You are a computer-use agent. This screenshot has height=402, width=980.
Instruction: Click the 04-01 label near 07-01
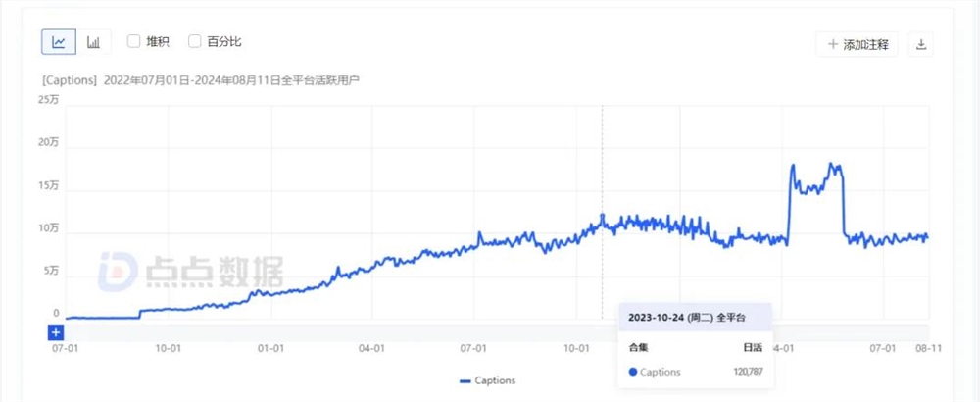[x=371, y=348]
